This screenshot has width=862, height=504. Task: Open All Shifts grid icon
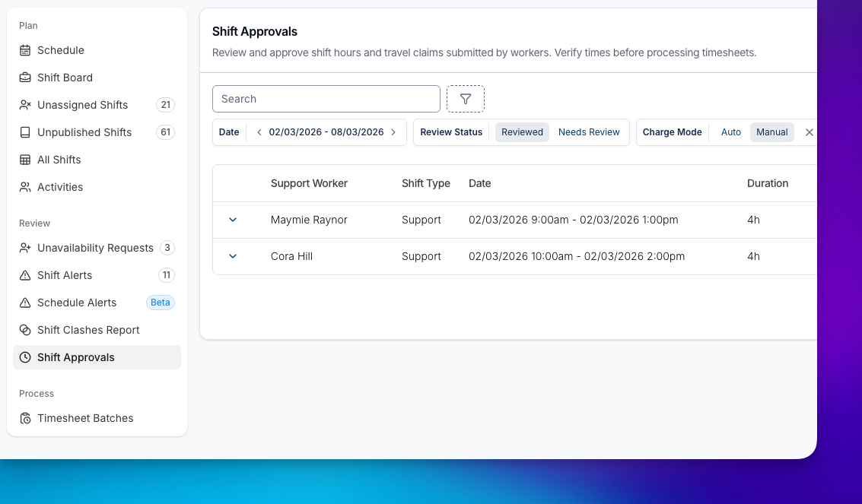[x=25, y=160]
